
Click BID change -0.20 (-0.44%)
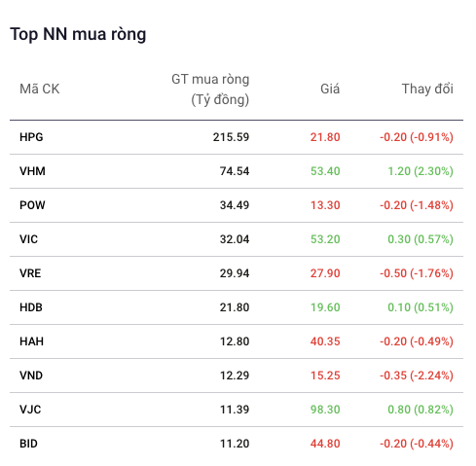(417, 444)
